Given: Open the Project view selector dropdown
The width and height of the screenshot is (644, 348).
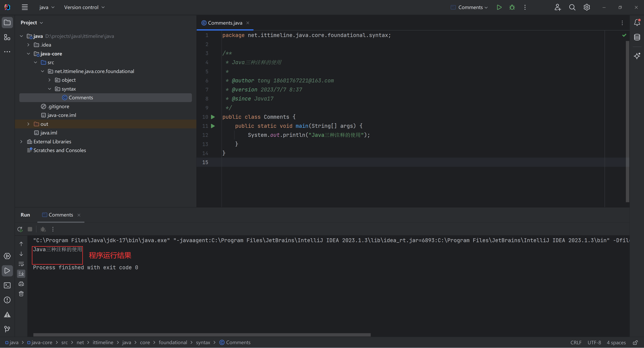Looking at the screenshot, I should pos(32,22).
